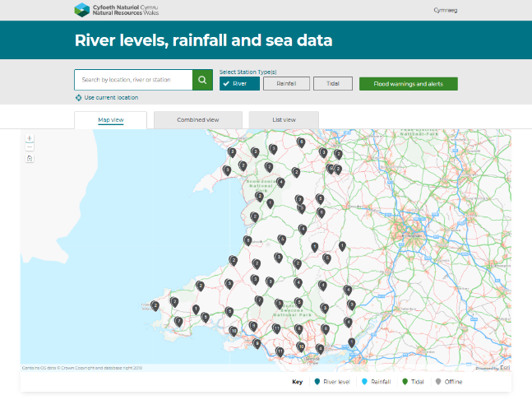Screen dimensions: 532x400
Task: Click the page title River levels heading
Action: tap(204, 40)
